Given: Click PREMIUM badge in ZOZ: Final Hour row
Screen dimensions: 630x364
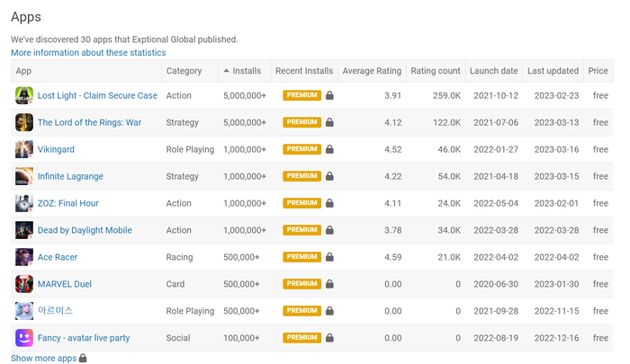Looking at the screenshot, I should click(x=301, y=202).
